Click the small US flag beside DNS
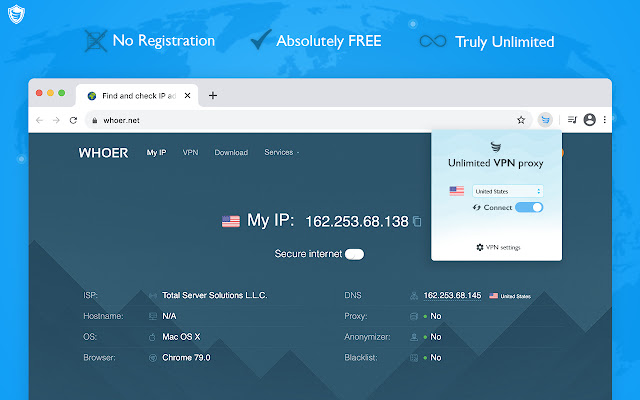The width and height of the screenshot is (640, 400). coord(493,296)
